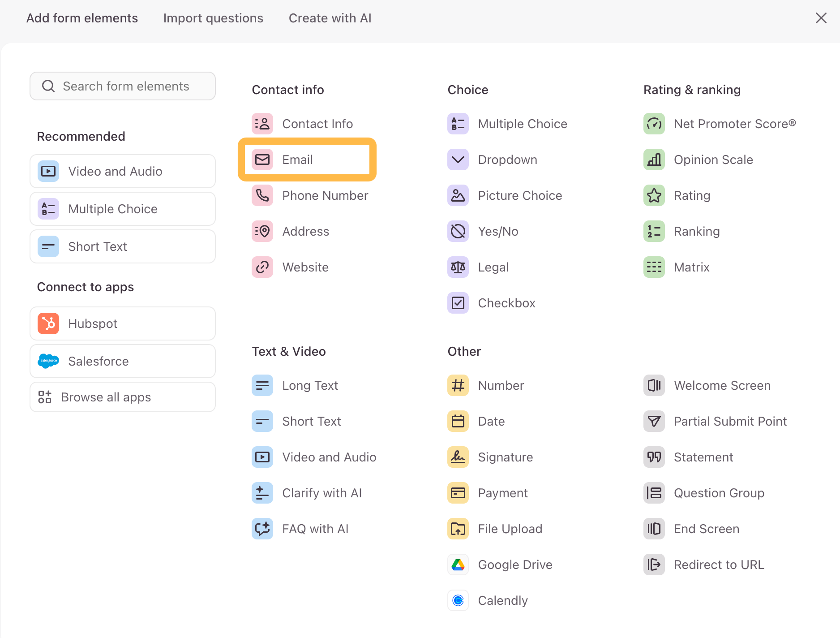
Task: Insert a Multiple Choice question from Choice
Action: [522, 124]
